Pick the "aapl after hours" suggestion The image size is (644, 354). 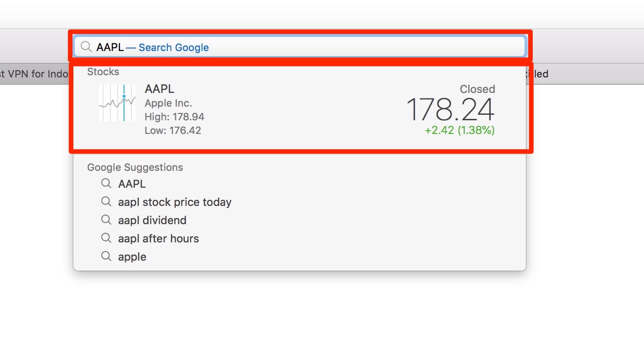point(158,238)
